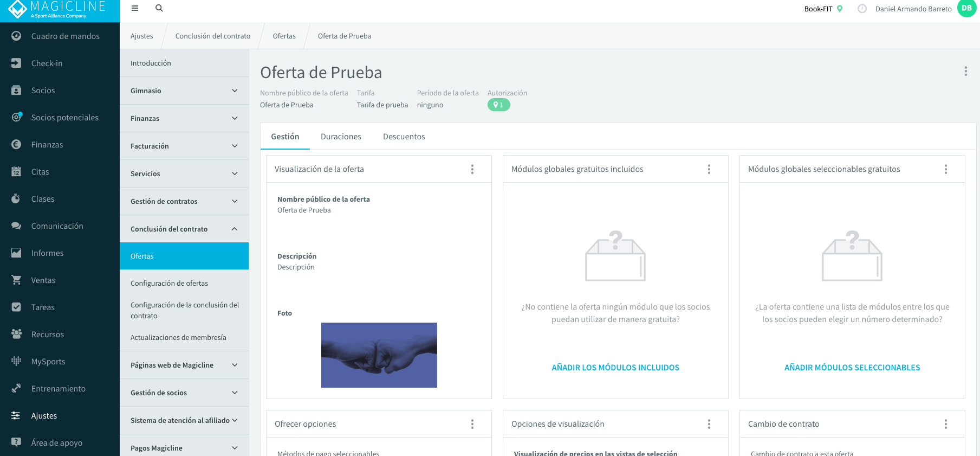Expand Páginas web de Magicline section
Image resolution: width=980 pixels, height=456 pixels.
click(184, 365)
